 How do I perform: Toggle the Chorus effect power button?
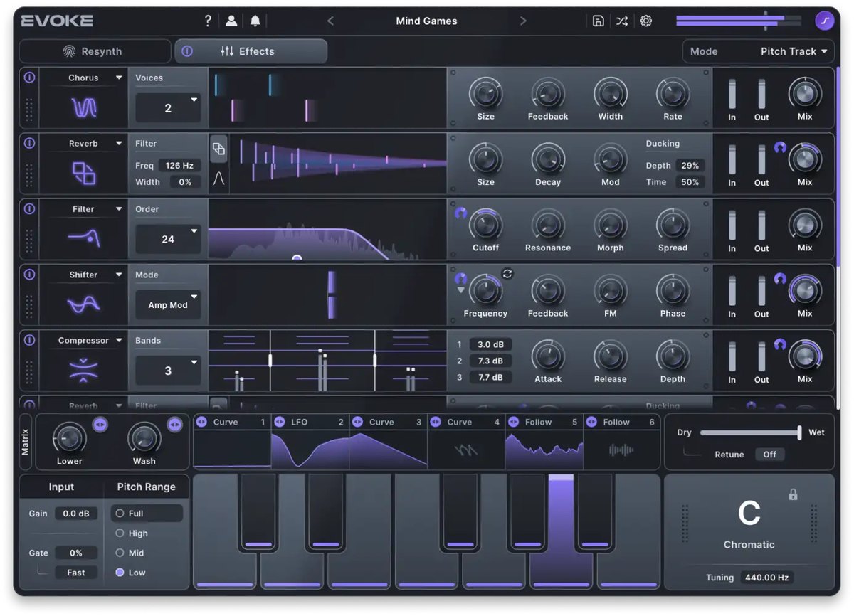pos(29,77)
